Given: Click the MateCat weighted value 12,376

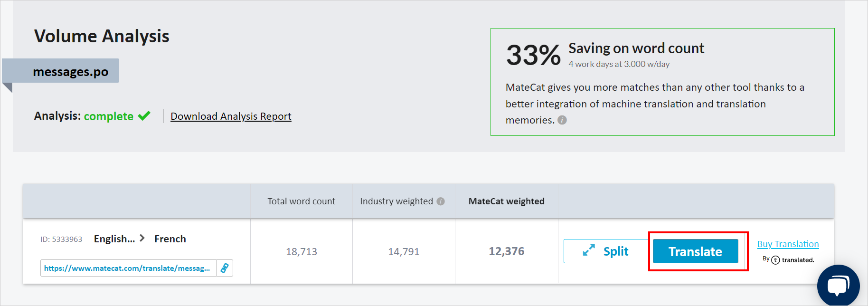Looking at the screenshot, I should point(506,251).
